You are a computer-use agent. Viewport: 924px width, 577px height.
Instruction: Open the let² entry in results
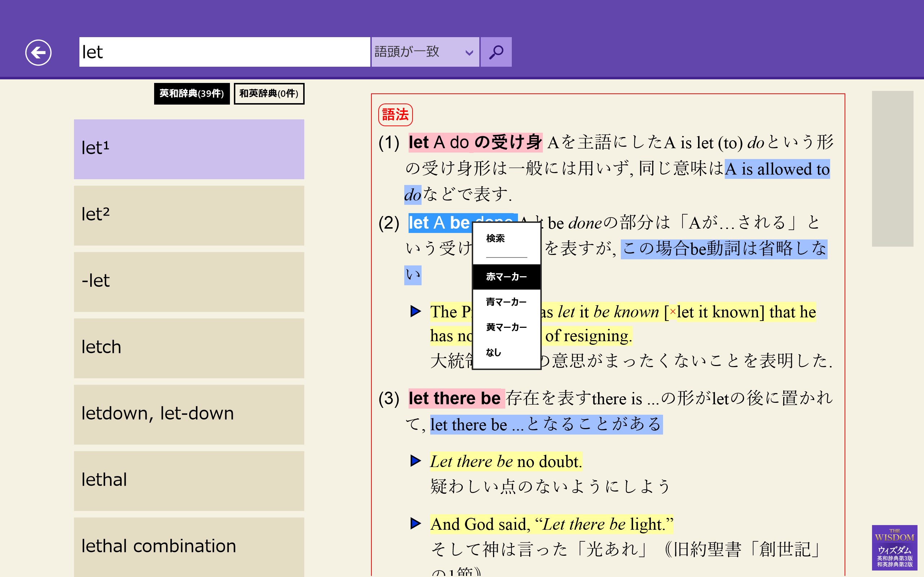pos(189,215)
